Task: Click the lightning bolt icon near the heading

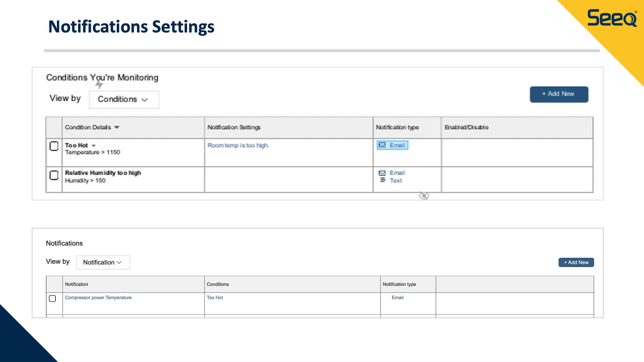Action: (99, 85)
